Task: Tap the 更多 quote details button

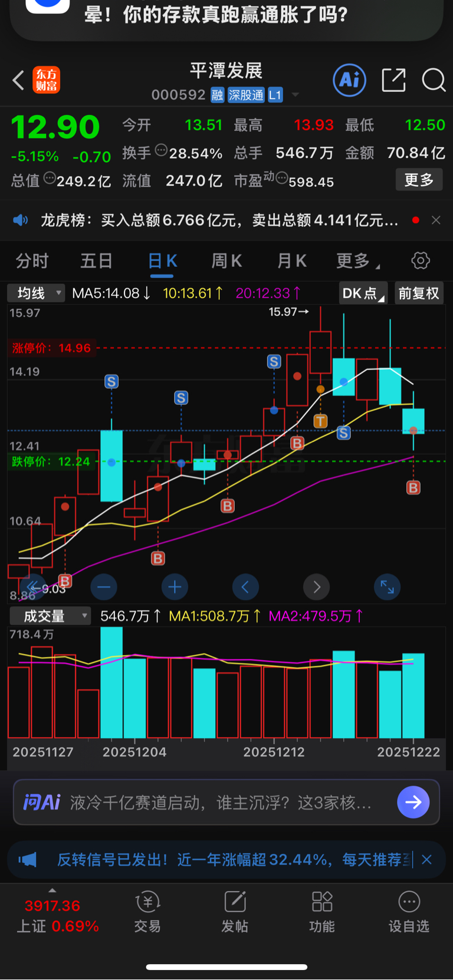Action: click(x=419, y=180)
